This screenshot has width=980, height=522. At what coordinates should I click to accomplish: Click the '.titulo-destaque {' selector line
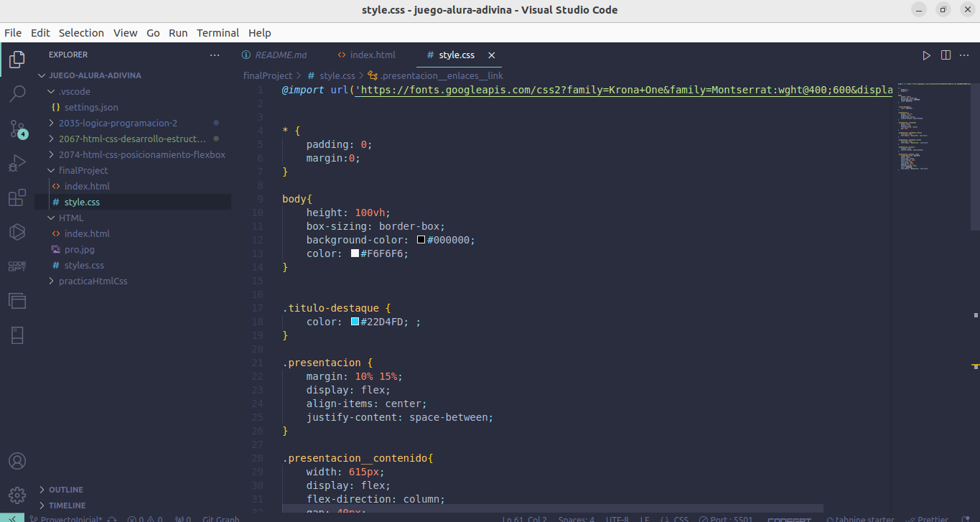click(x=336, y=308)
